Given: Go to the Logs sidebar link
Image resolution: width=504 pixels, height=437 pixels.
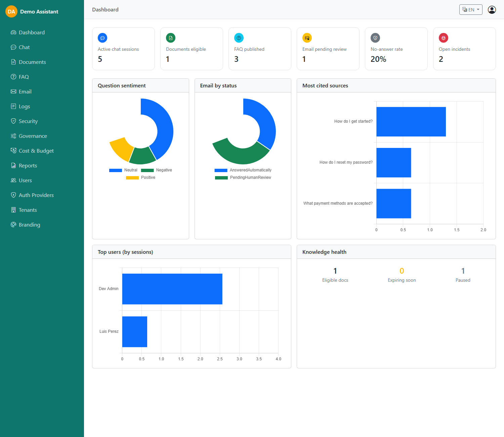Looking at the screenshot, I should 42,107.
